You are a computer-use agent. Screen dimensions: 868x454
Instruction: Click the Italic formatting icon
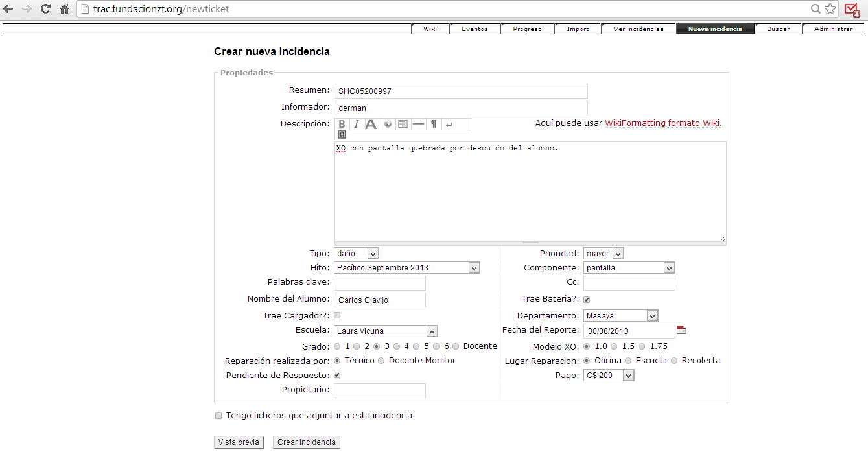356,124
